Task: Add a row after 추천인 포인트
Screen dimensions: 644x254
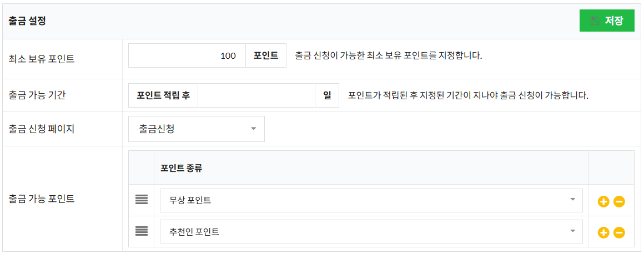Action: tap(603, 233)
